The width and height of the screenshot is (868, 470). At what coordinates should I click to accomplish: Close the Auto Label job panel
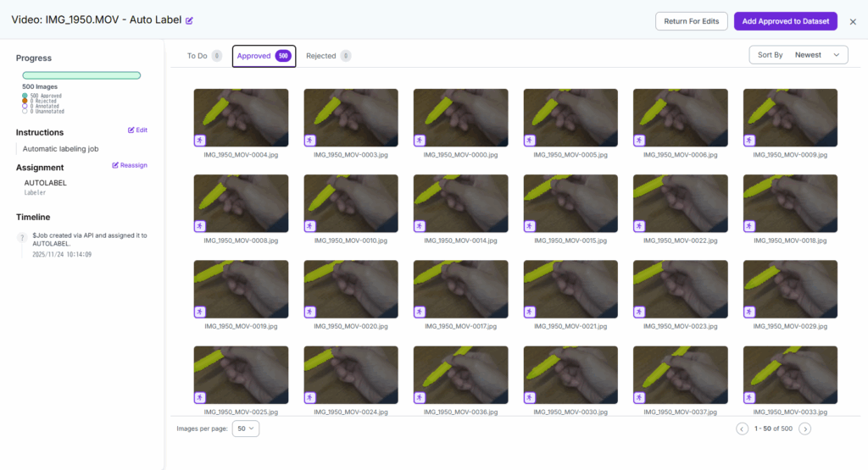tap(853, 21)
